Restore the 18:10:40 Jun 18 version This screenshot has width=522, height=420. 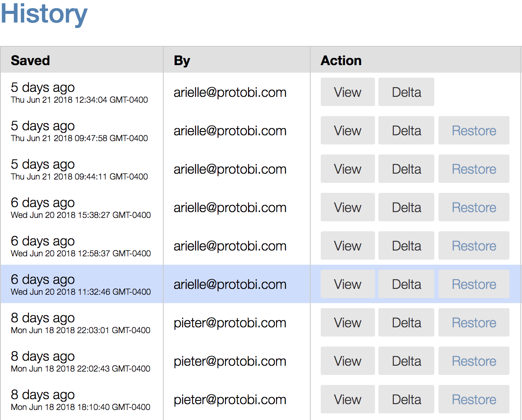(x=474, y=399)
